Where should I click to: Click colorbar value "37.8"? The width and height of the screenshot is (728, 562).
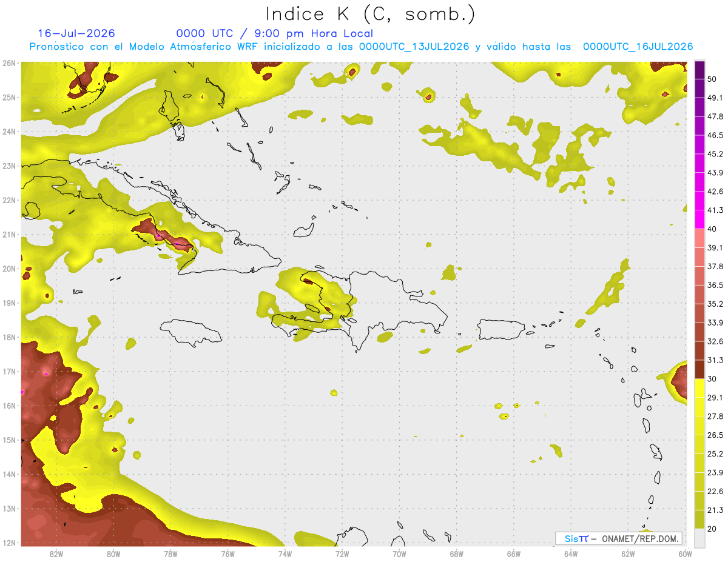tap(715, 266)
